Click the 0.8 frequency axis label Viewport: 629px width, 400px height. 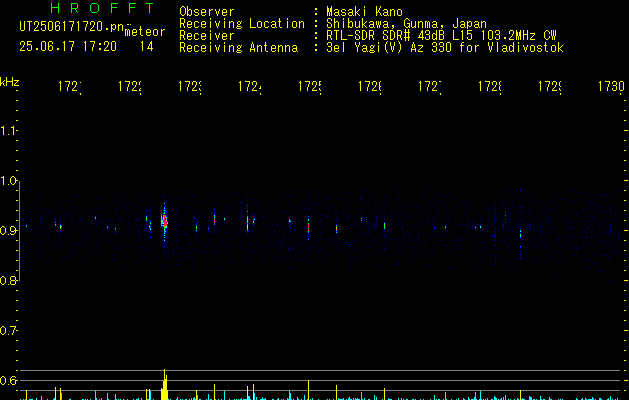pos(8,280)
